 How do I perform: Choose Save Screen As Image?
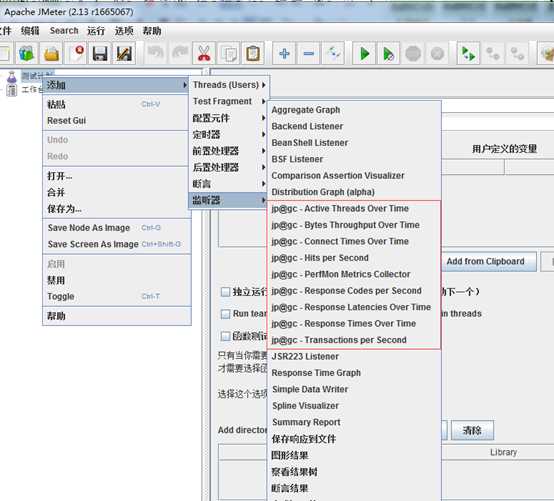tap(117, 244)
